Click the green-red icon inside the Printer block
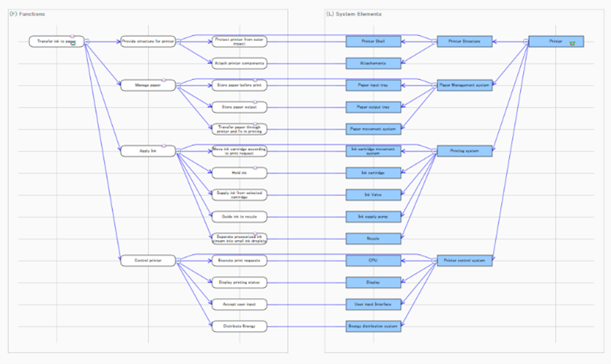 572,44
